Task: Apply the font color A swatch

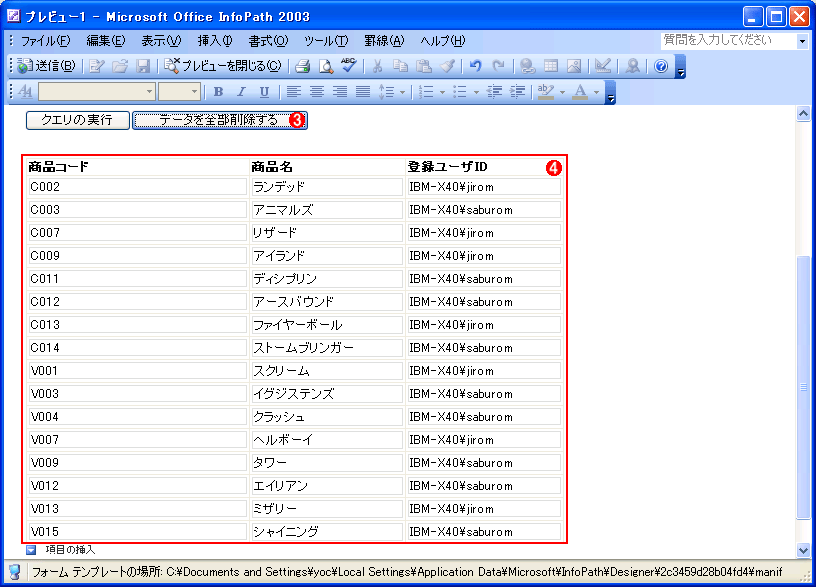Action: tap(580, 92)
